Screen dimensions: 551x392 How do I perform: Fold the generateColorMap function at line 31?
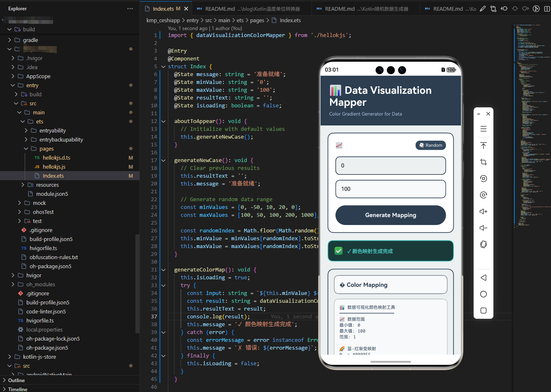point(163,270)
